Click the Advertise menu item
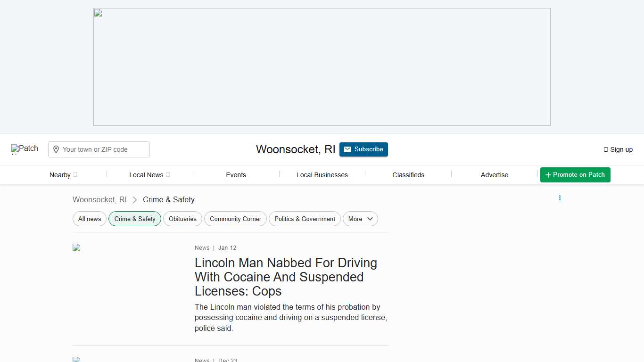The image size is (644, 362). pos(494,175)
